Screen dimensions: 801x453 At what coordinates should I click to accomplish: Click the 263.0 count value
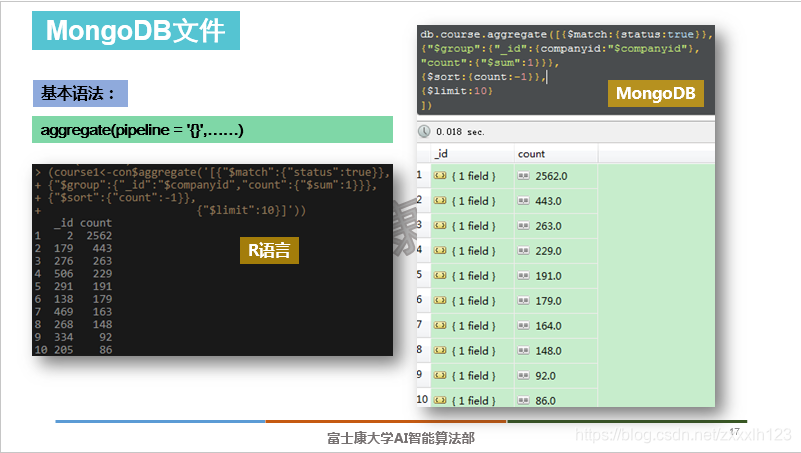coord(548,226)
